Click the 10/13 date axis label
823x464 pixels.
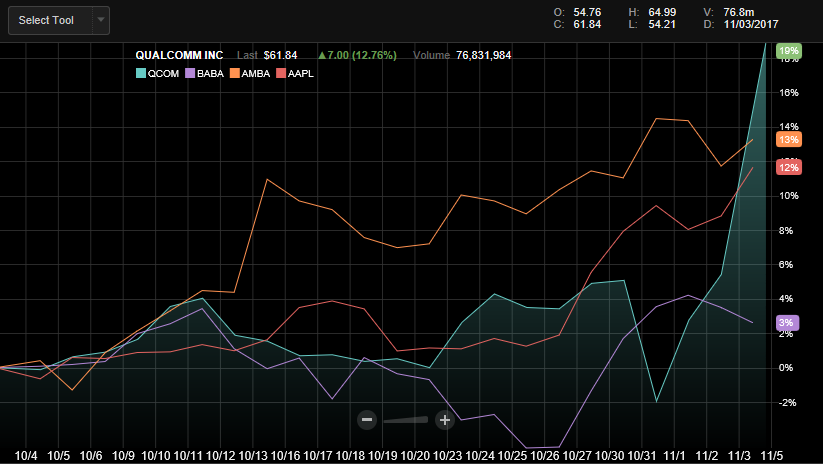(253, 456)
